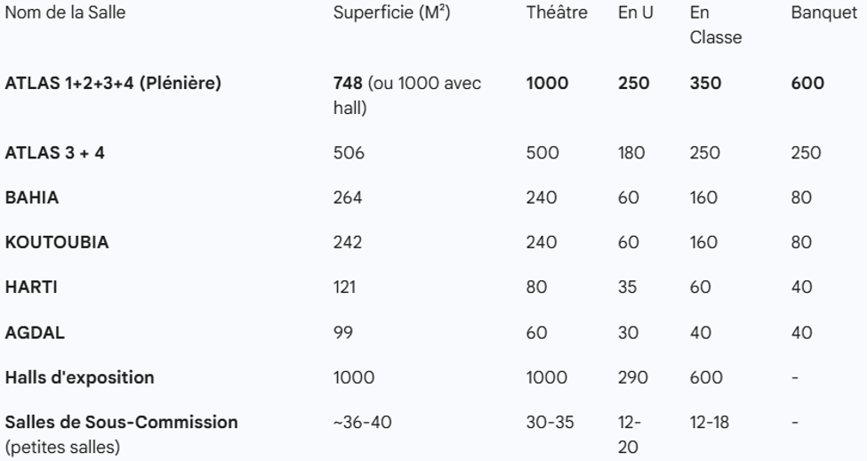Click the '~36-40' surface cell
This screenshot has width=868, height=461.
tap(362, 422)
